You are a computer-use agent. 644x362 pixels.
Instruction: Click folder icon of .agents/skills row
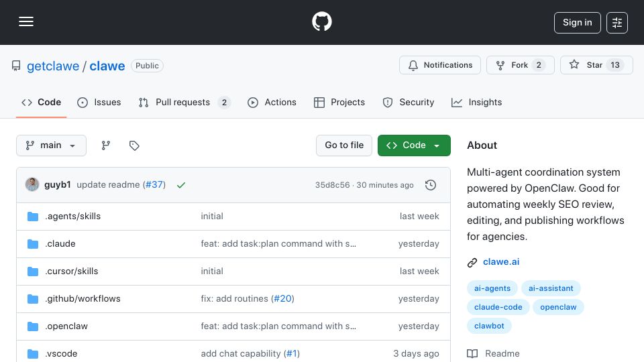(x=33, y=217)
